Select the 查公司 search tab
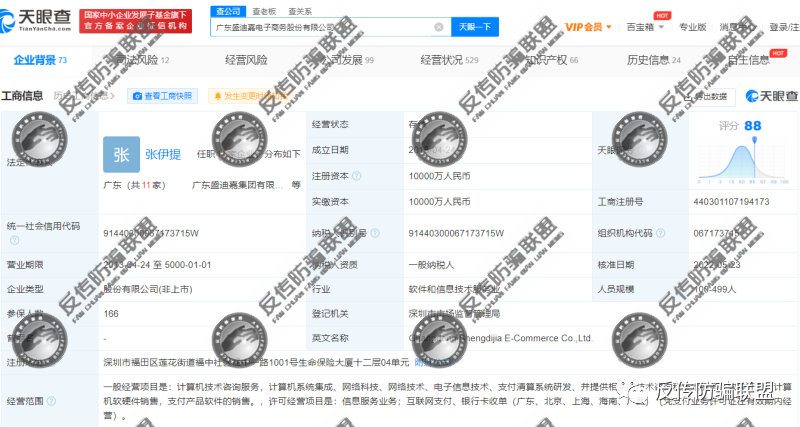 (228, 11)
